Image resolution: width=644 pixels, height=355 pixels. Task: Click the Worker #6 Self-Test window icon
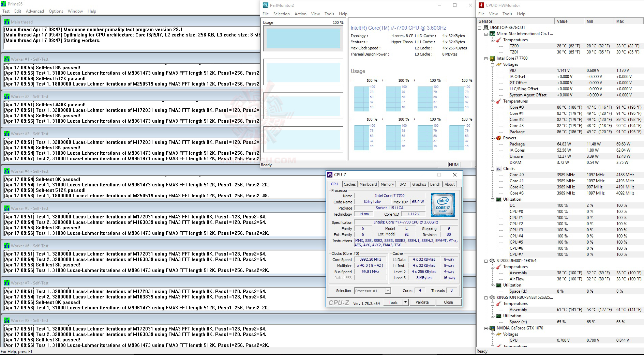coord(7,246)
